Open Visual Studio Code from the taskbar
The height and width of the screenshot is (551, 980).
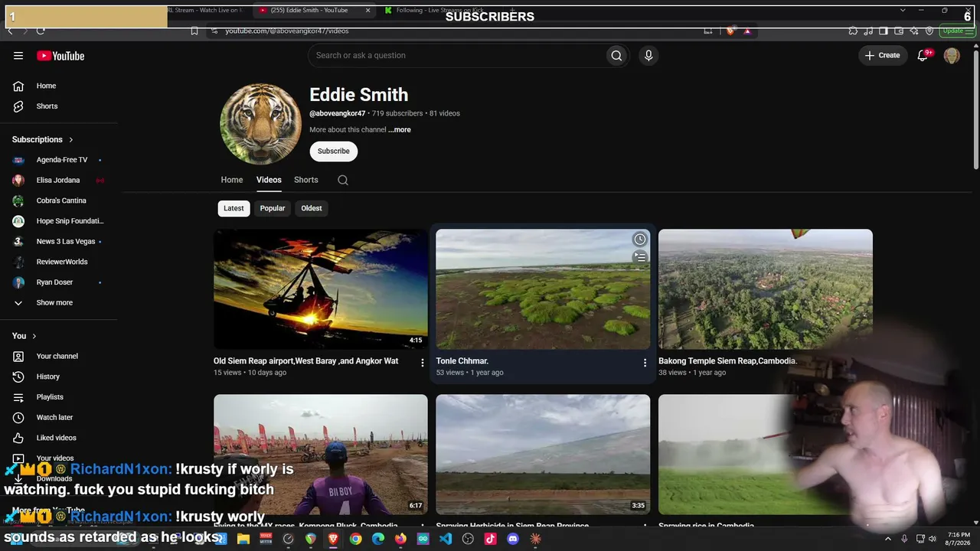(446, 539)
